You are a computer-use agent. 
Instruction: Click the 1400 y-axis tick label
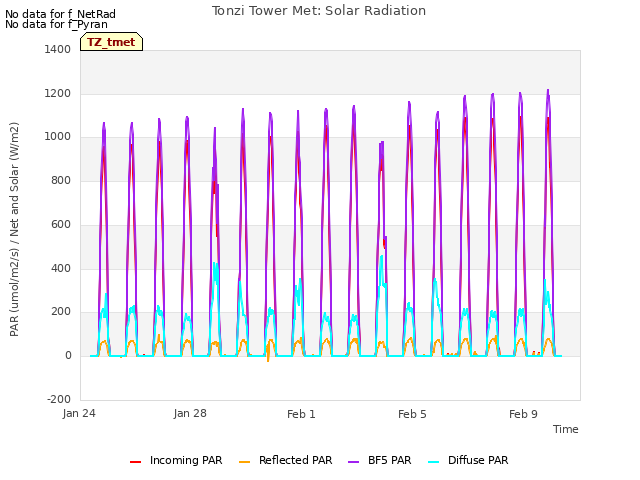pos(58,49)
